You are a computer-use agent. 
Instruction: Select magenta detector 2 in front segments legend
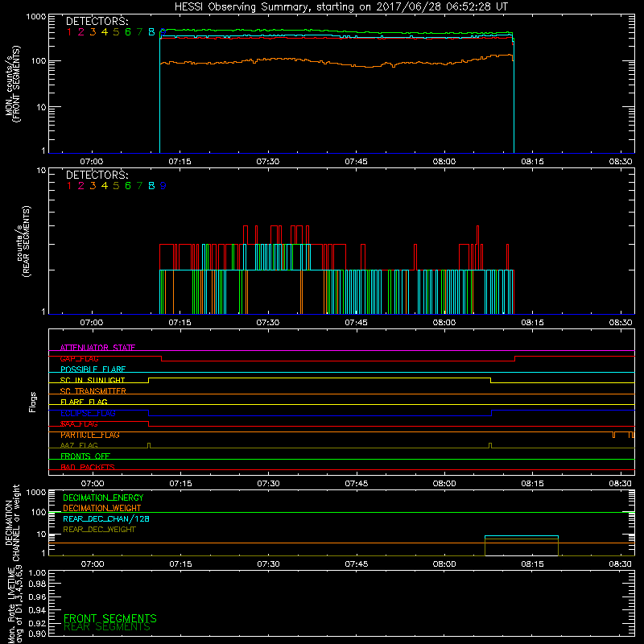tap(81, 31)
